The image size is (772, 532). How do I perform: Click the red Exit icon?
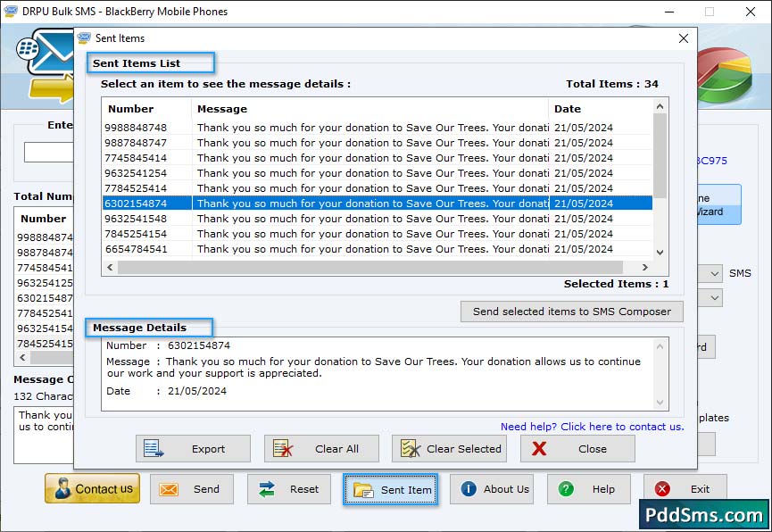662,488
